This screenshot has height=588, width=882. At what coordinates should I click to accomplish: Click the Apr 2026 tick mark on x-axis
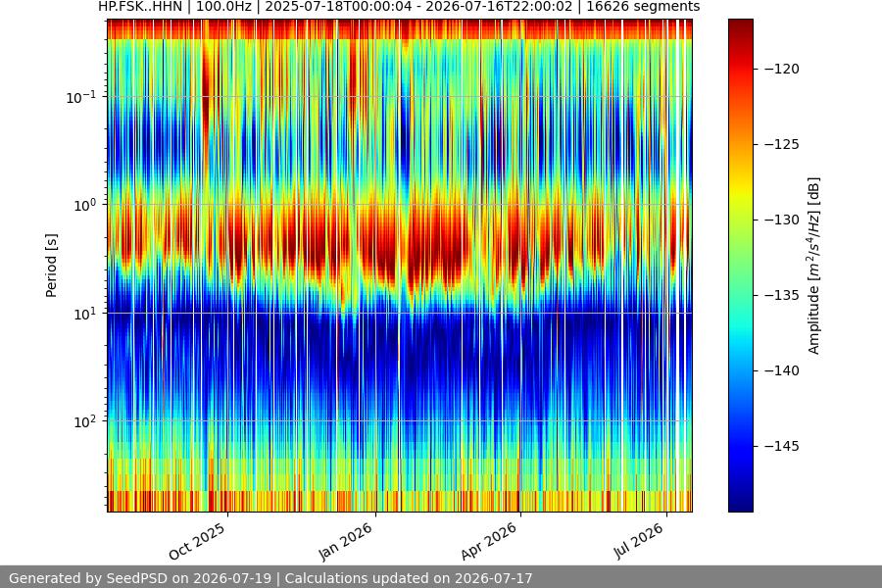tap(520, 514)
